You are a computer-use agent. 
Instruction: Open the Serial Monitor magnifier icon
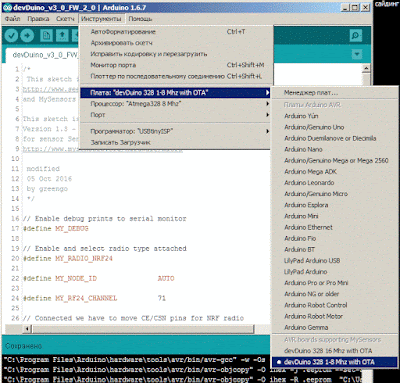356,35
